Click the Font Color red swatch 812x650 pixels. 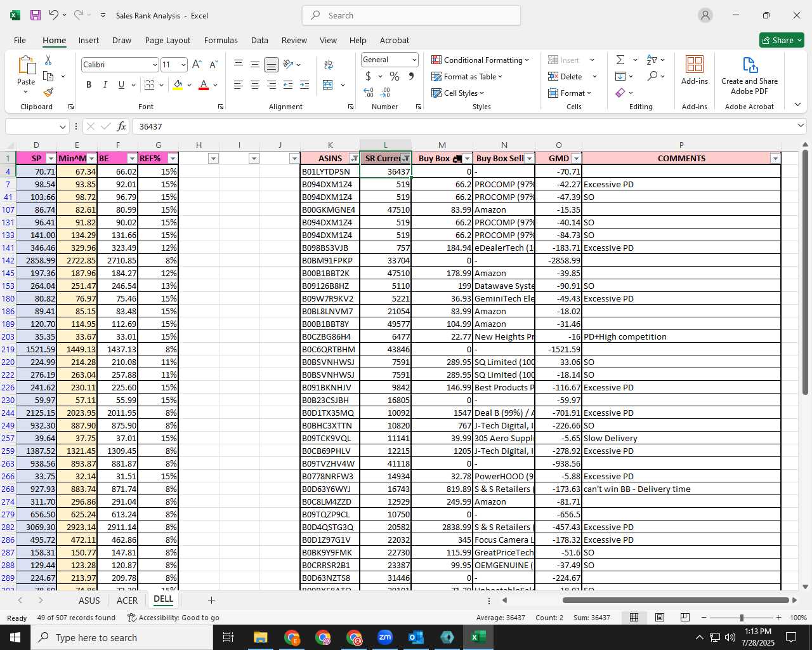click(204, 85)
